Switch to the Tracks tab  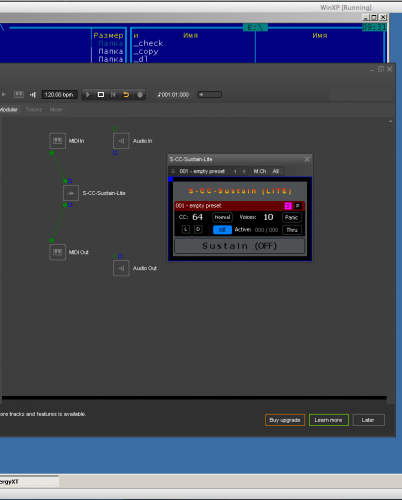[x=34, y=110]
